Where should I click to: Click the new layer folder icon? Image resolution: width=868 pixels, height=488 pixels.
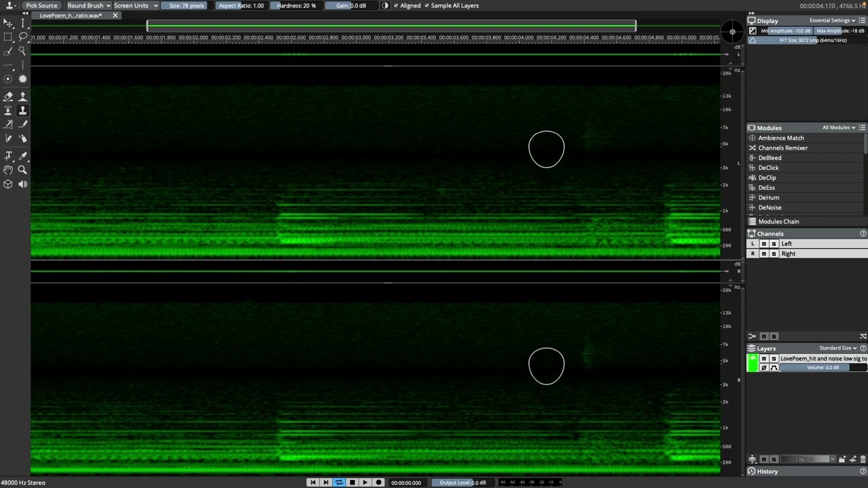tap(841, 459)
